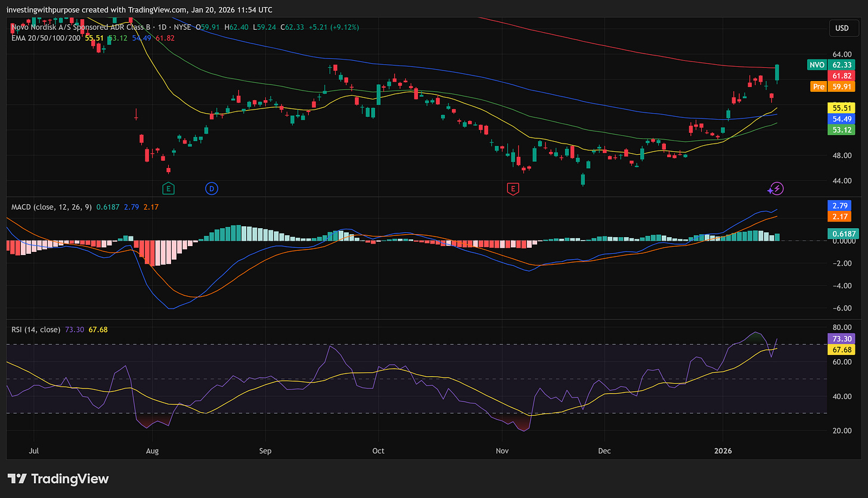The height and width of the screenshot is (498, 868).
Task: Click green 53.12 value in EMA legend
Action: (x=117, y=38)
